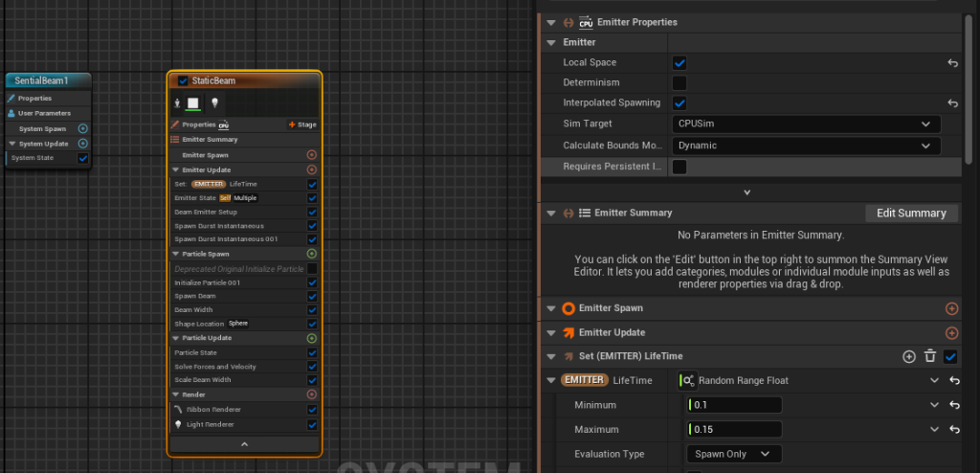Add module to Emitter Update in StaticBeam node
Image resolution: width=980 pixels, height=473 pixels.
[x=311, y=169]
